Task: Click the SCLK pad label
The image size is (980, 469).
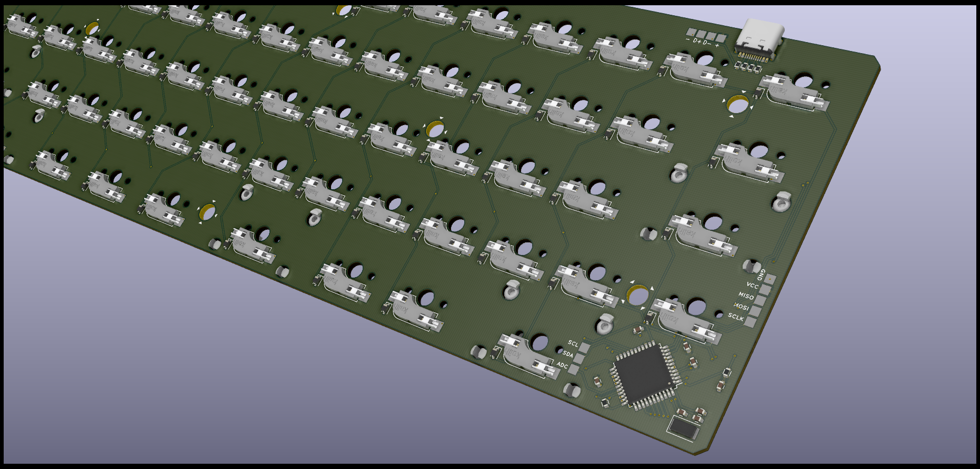Action: point(736,317)
